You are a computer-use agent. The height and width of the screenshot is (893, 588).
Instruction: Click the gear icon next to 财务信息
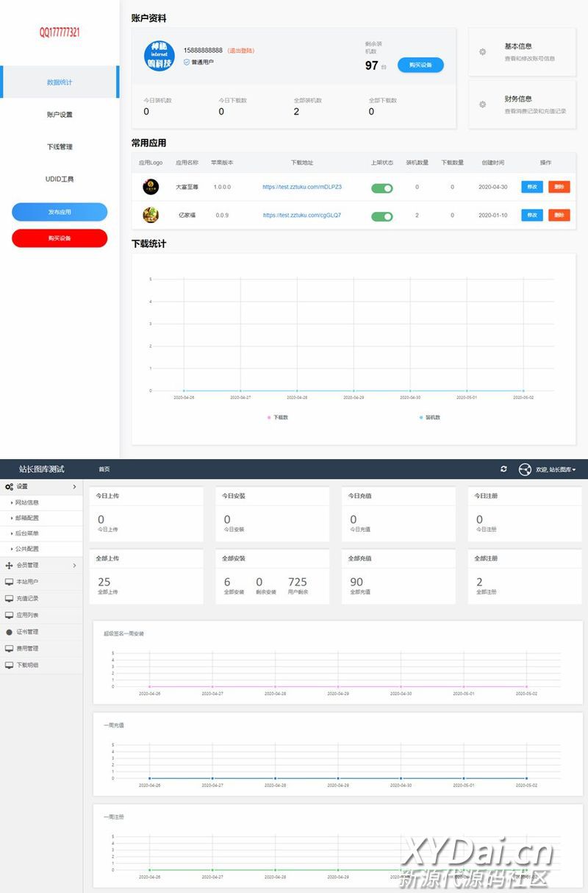[x=482, y=104]
